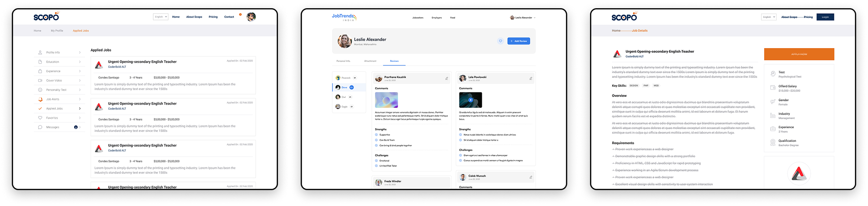
Task: Edit Prarthana Kaushik review pencil icon
Action: 447,78
